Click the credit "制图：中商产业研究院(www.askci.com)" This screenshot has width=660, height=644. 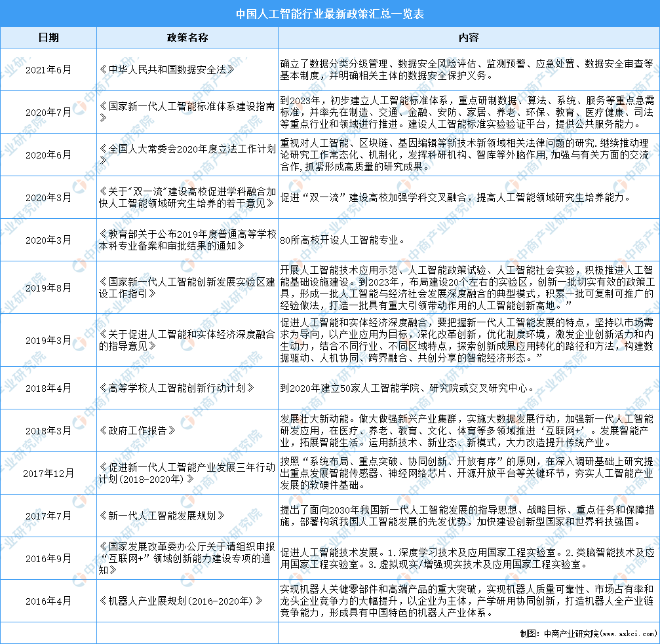tap(588, 634)
